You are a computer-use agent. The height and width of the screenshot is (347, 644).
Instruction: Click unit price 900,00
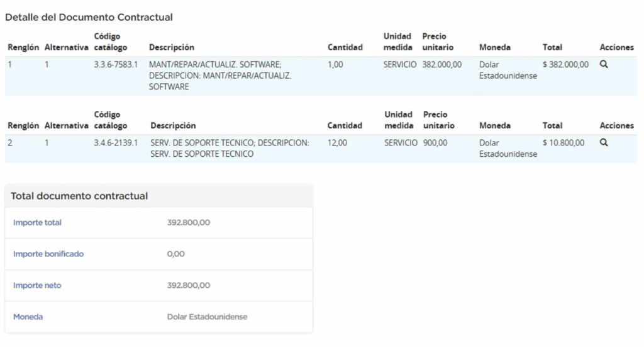click(435, 143)
